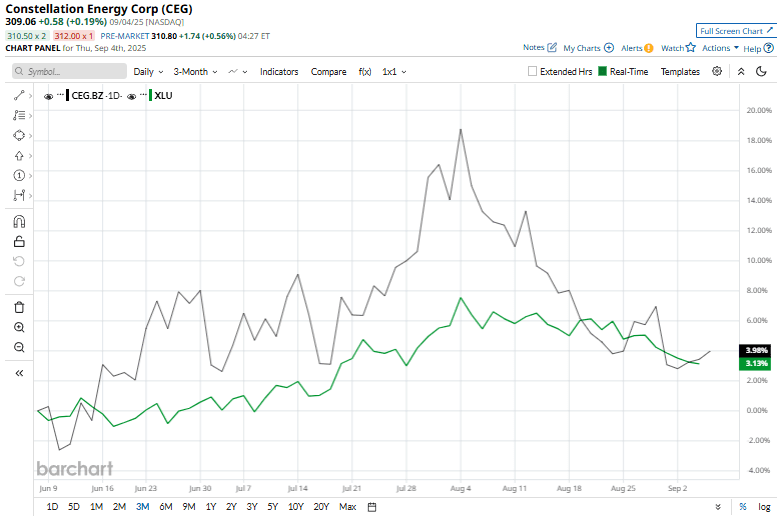
Task: Select the trend line drawing tool
Action: tap(19, 94)
